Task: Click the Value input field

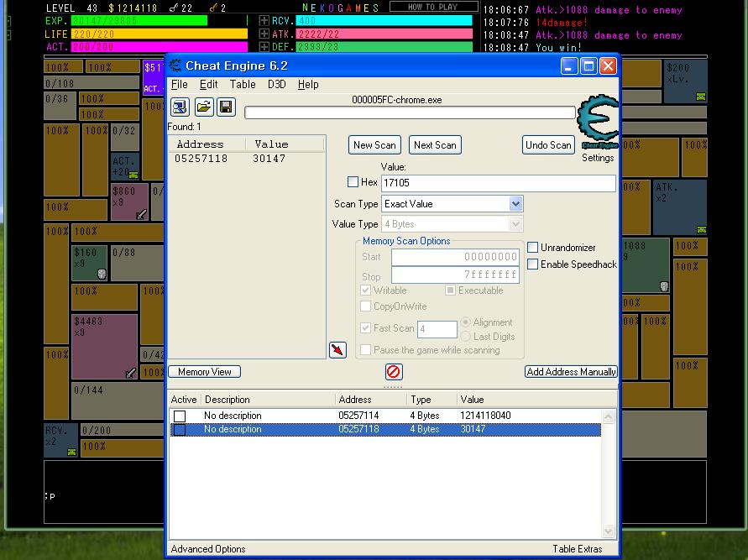Action: [498, 183]
